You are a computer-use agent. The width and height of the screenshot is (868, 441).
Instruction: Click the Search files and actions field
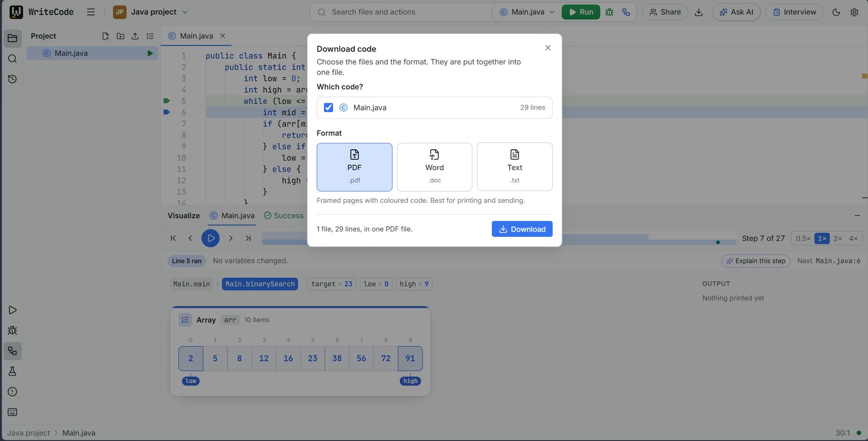click(402, 12)
